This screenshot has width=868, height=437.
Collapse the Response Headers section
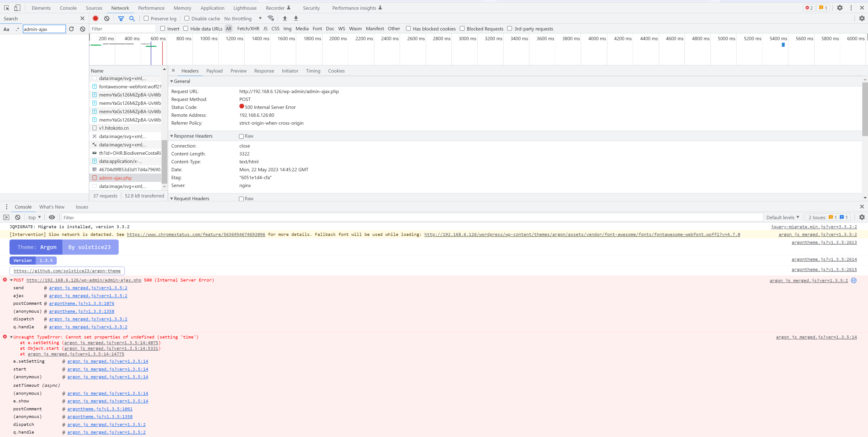point(172,136)
